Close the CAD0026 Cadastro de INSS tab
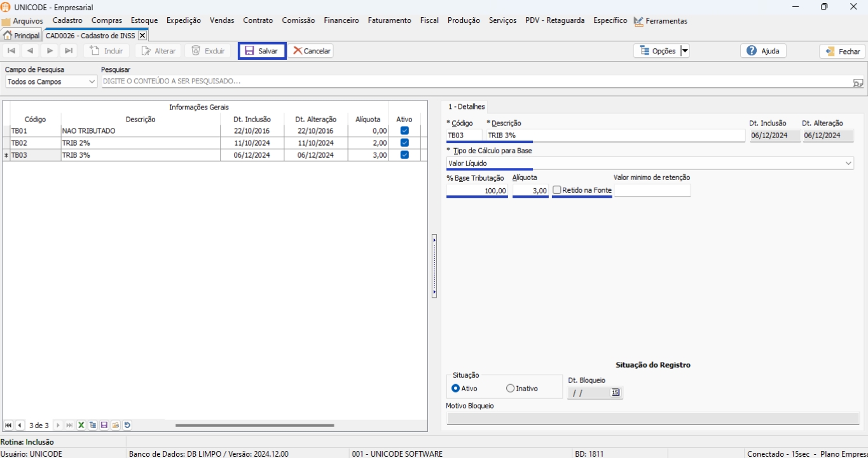The image size is (868, 458). pyautogui.click(x=142, y=36)
